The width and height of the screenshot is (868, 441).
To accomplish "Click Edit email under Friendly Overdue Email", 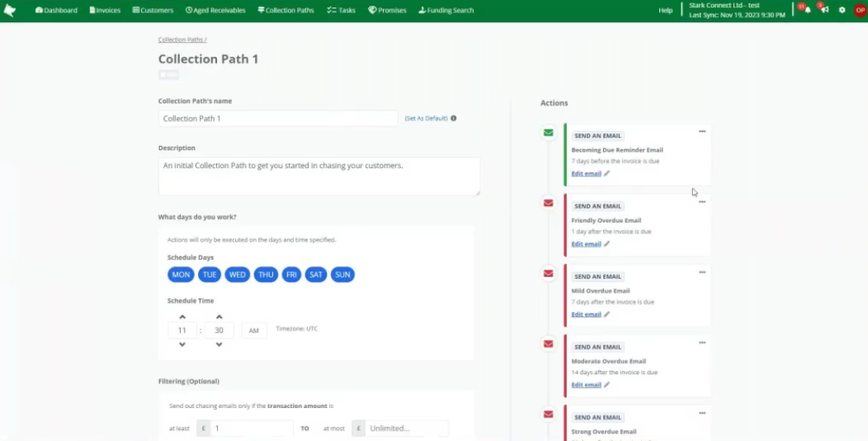I will (x=587, y=243).
